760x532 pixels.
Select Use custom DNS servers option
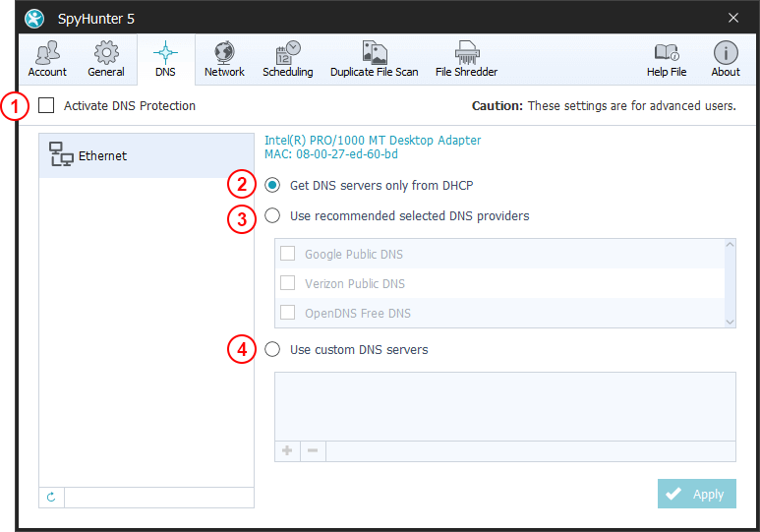point(272,349)
